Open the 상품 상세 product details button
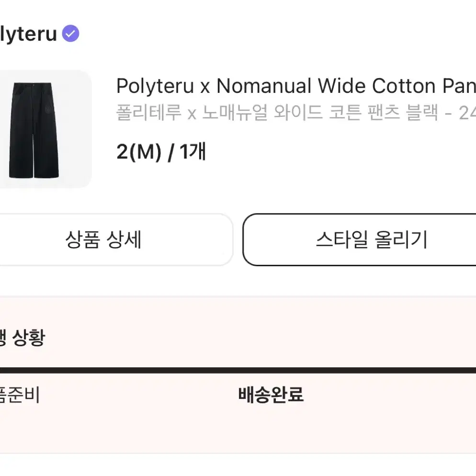This screenshot has height=476, width=476. (x=116, y=240)
